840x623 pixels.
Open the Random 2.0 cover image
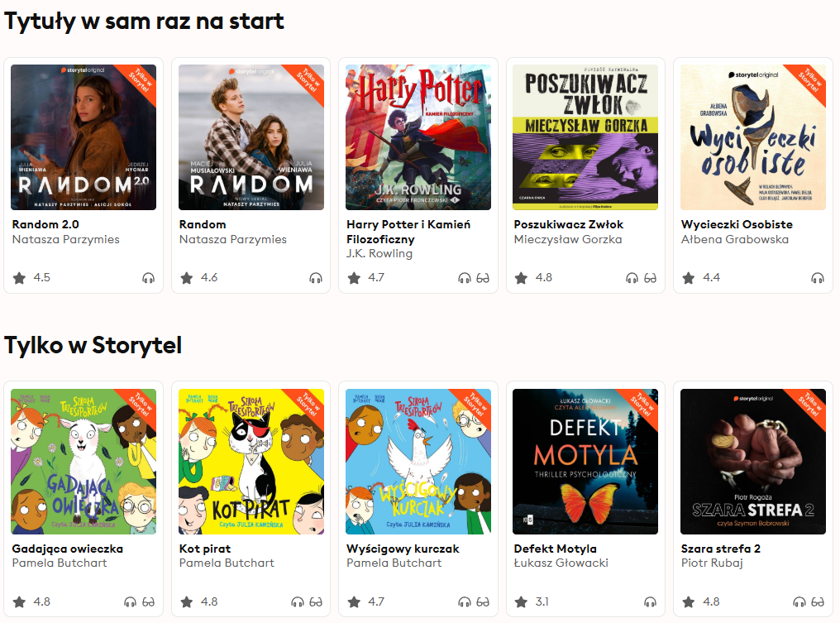[x=84, y=137]
